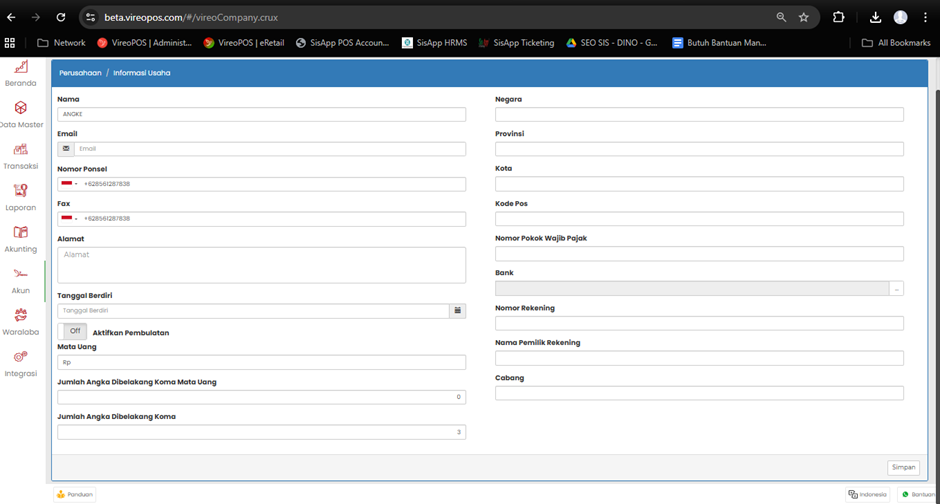
Task: Click the Simpan button
Action: point(903,467)
